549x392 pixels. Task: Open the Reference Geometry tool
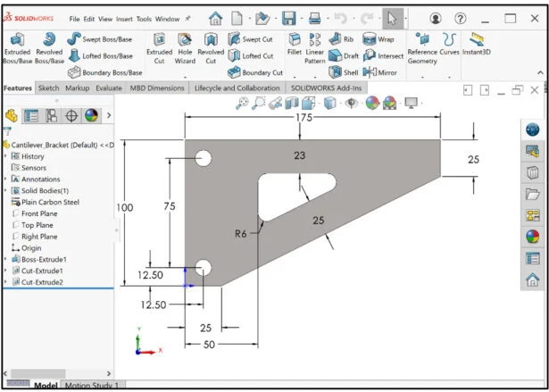(x=422, y=47)
